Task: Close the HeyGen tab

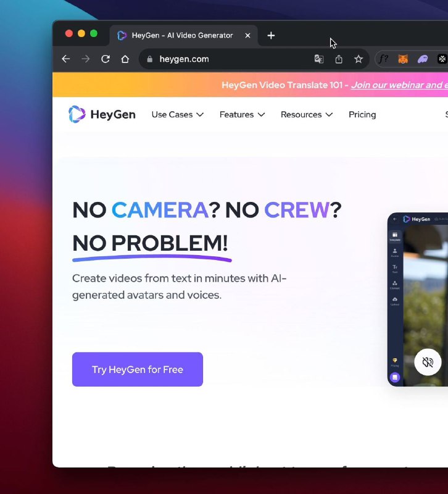Action: [248, 36]
